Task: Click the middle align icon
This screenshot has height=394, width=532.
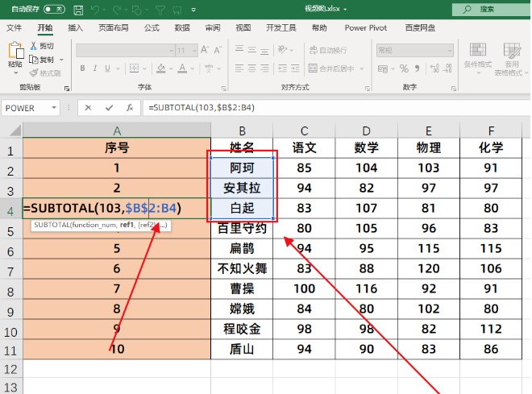Action: click(x=251, y=50)
